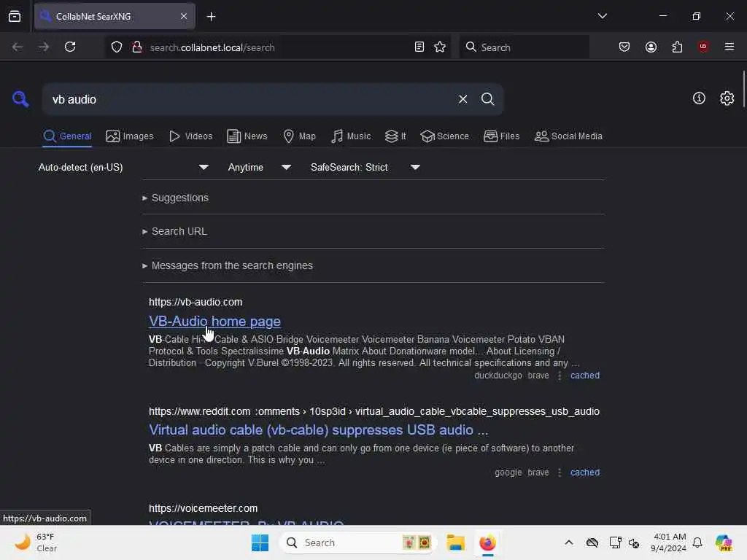Switch to Science search category

point(444,136)
